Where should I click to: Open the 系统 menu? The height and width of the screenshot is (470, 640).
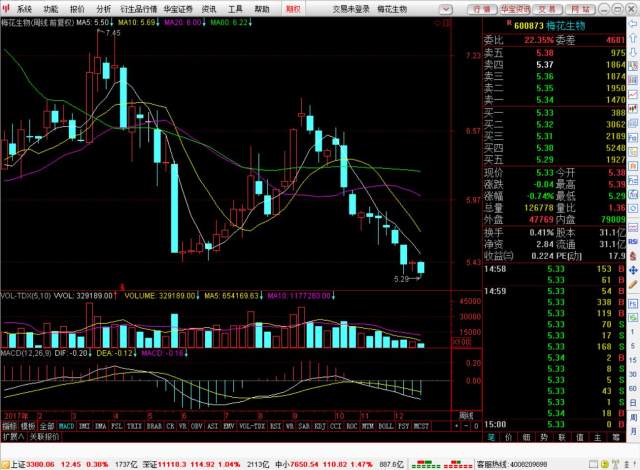click(24, 7)
